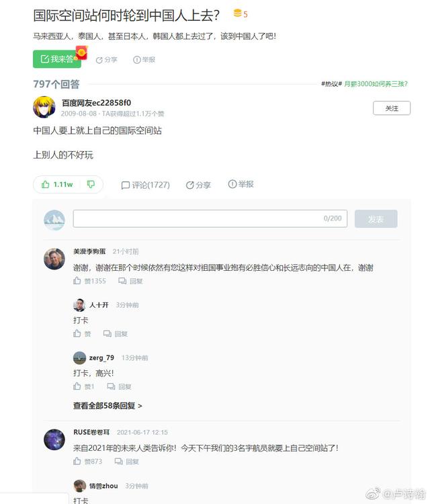430x504 pixels.
Task: Open 美漫李狗蛋's avatar
Action: [x=54, y=259]
